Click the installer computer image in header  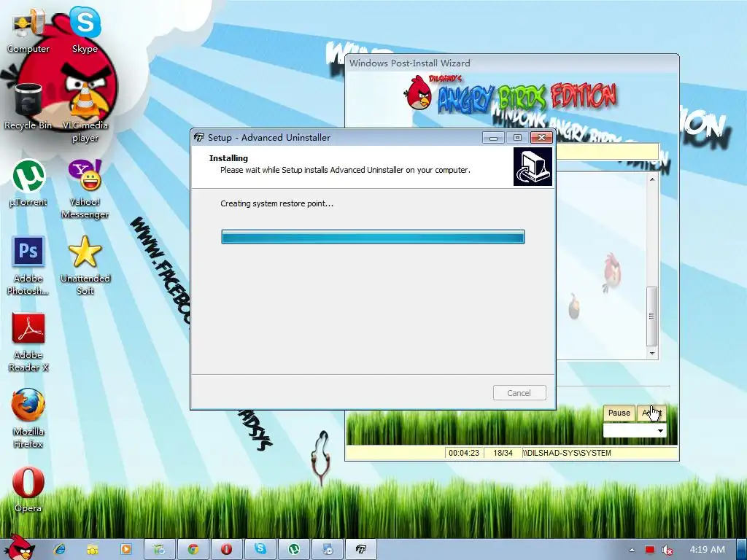point(533,167)
